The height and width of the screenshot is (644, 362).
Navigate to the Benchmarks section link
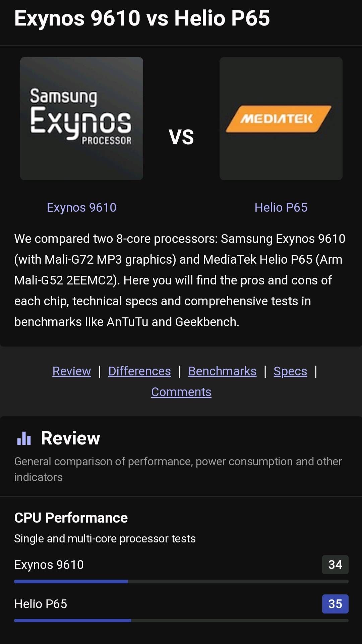point(222,371)
